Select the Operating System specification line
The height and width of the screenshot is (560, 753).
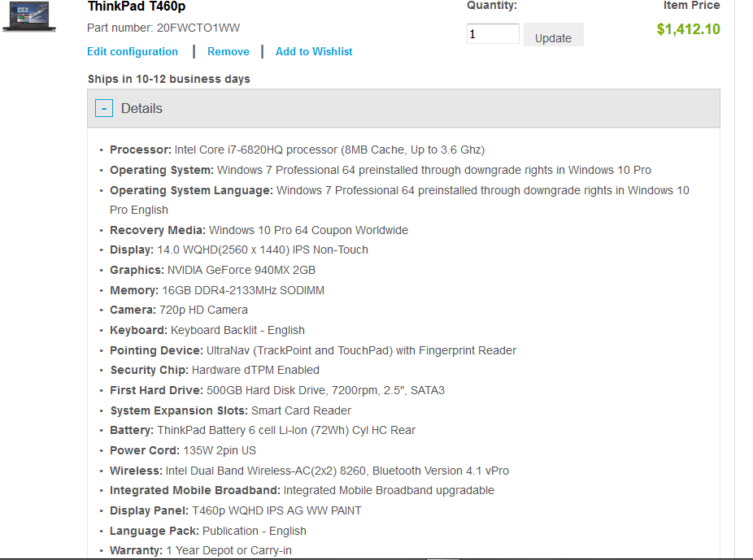(381, 171)
